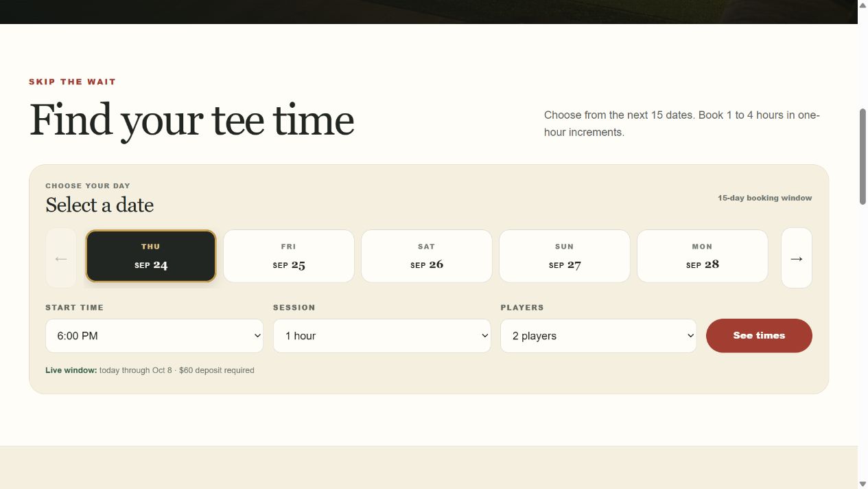
Task: Click the 'Find your tee time' heading
Action: pos(191,121)
